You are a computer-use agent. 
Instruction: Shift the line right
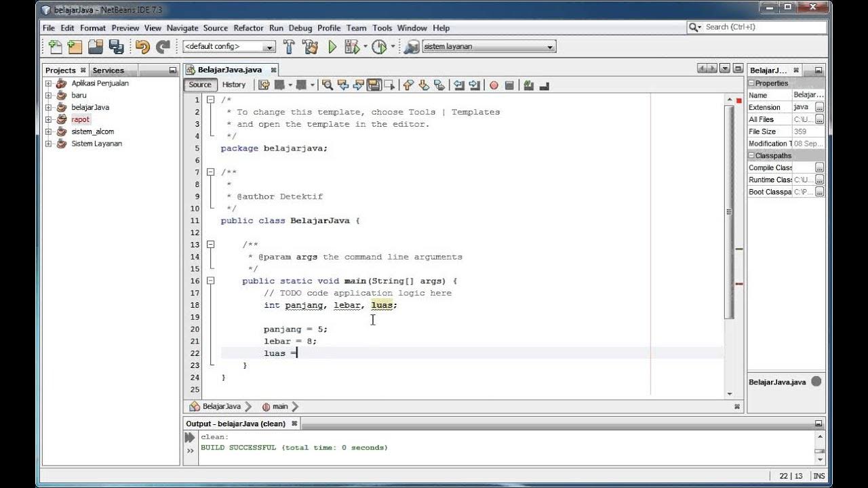pos(474,85)
